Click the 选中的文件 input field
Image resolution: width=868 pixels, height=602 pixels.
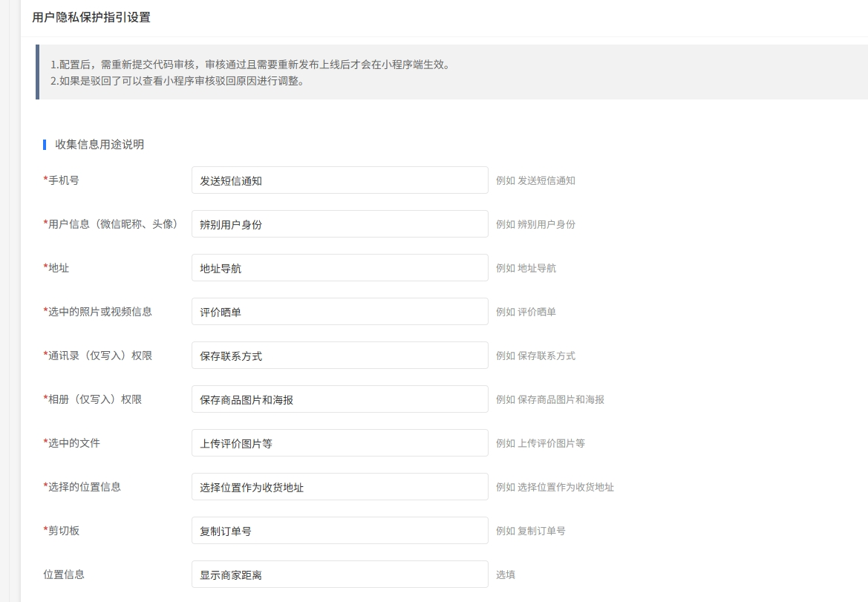(x=339, y=443)
